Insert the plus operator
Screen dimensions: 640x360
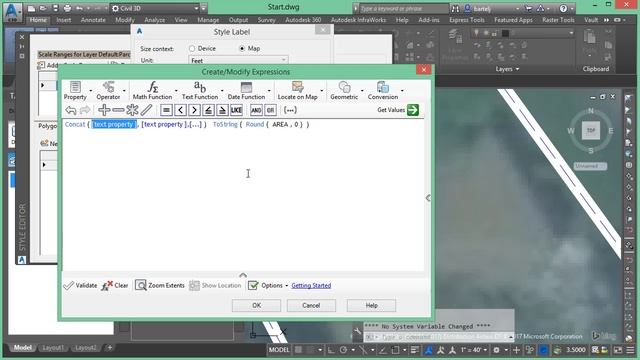tap(104, 110)
